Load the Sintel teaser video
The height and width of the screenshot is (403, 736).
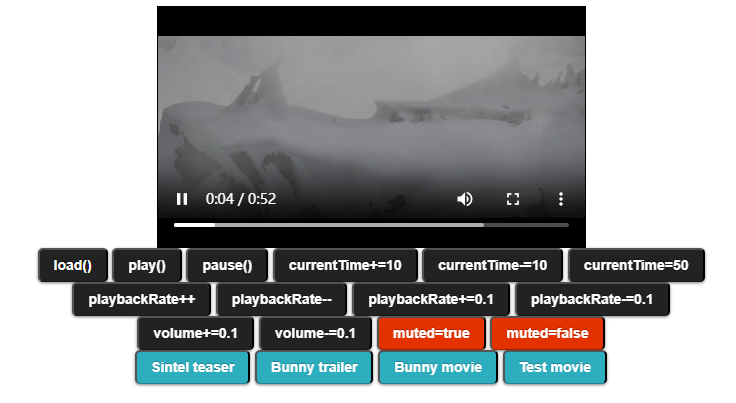pyautogui.click(x=193, y=367)
